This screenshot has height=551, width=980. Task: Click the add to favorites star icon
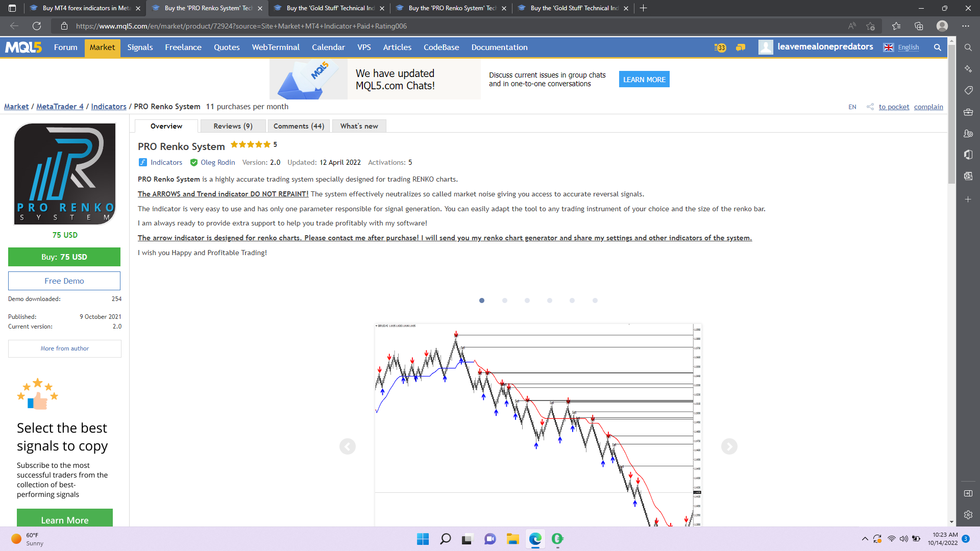point(871,26)
